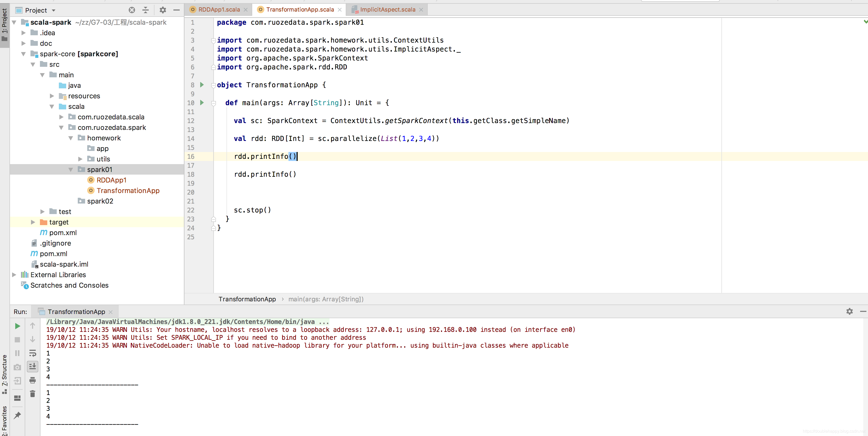
Task: Open the Z: Structure tool window
Action: (x=4, y=373)
